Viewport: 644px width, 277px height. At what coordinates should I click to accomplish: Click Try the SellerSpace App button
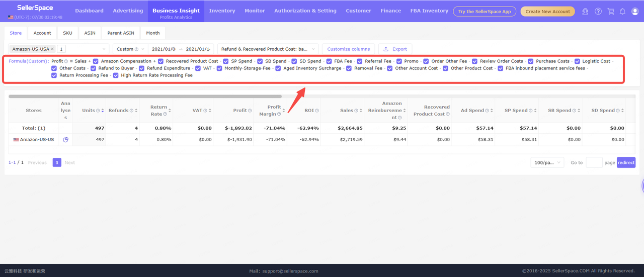[485, 11]
